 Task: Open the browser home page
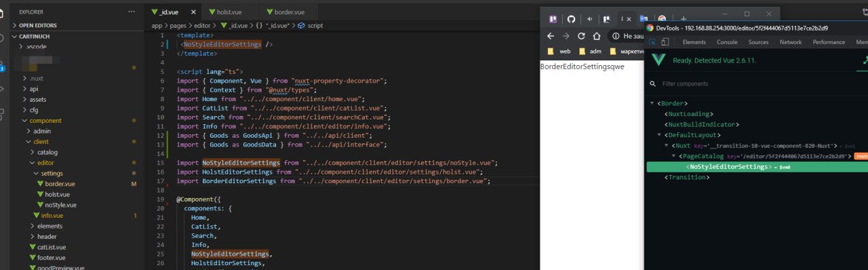[x=596, y=36]
